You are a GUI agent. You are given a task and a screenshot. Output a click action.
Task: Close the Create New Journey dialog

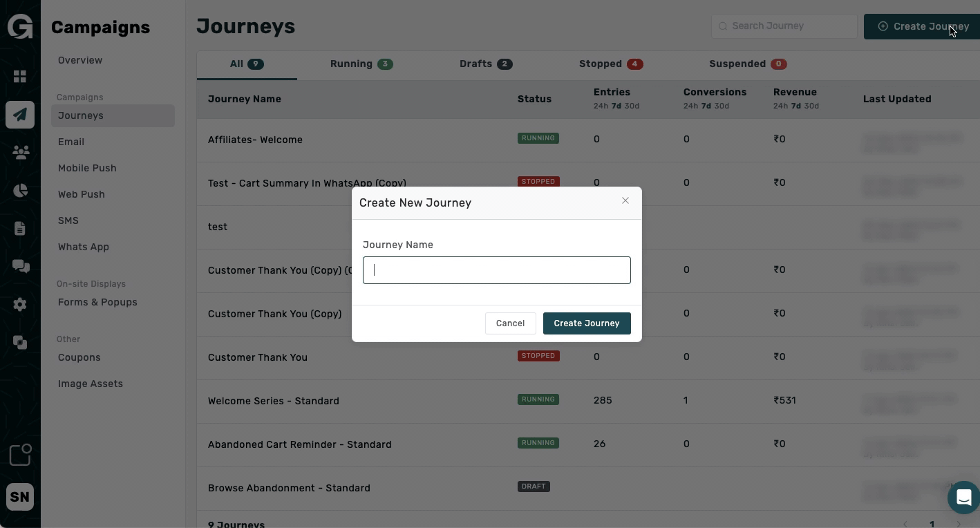click(625, 201)
